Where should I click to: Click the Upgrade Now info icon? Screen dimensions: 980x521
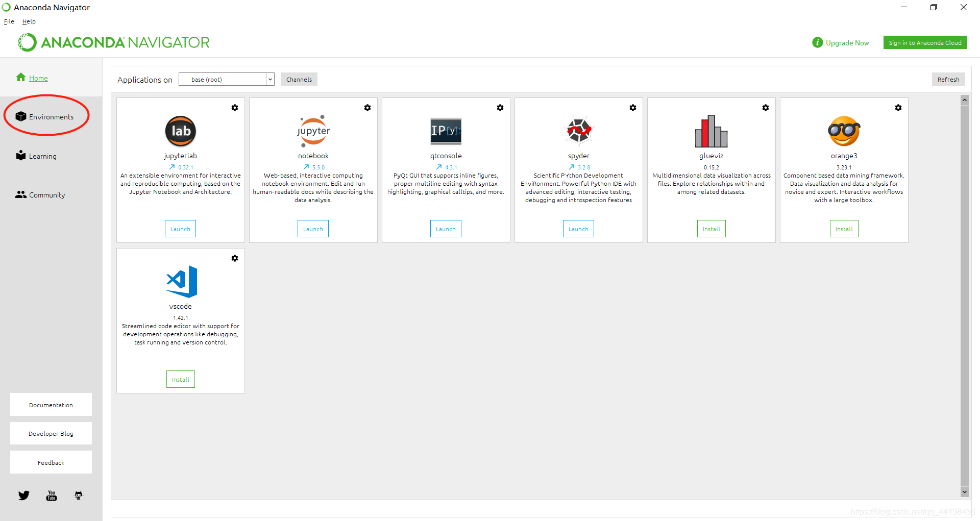click(818, 42)
